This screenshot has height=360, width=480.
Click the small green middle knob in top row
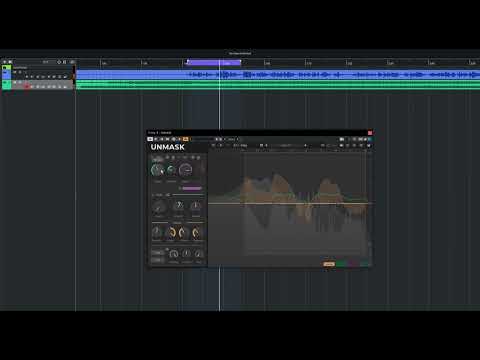pos(171,170)
